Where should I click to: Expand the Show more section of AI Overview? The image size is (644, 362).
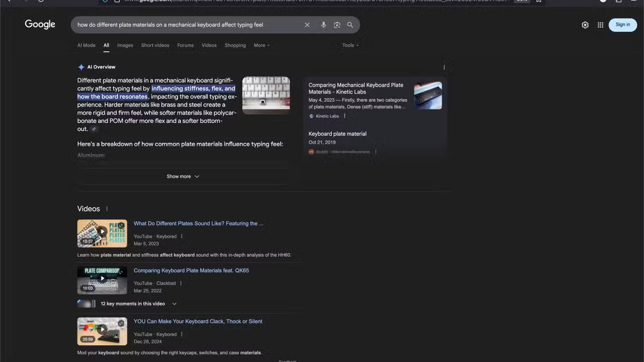[183, 176]
